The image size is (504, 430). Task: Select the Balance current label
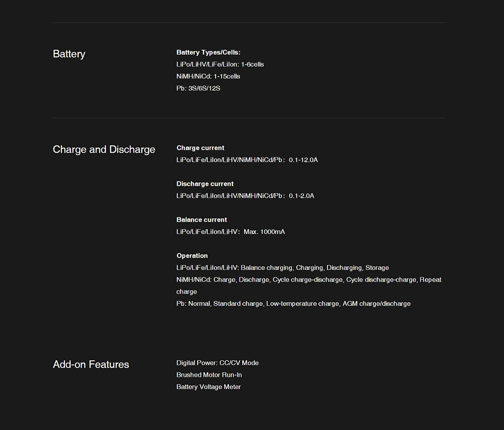[x=202, y=220]
